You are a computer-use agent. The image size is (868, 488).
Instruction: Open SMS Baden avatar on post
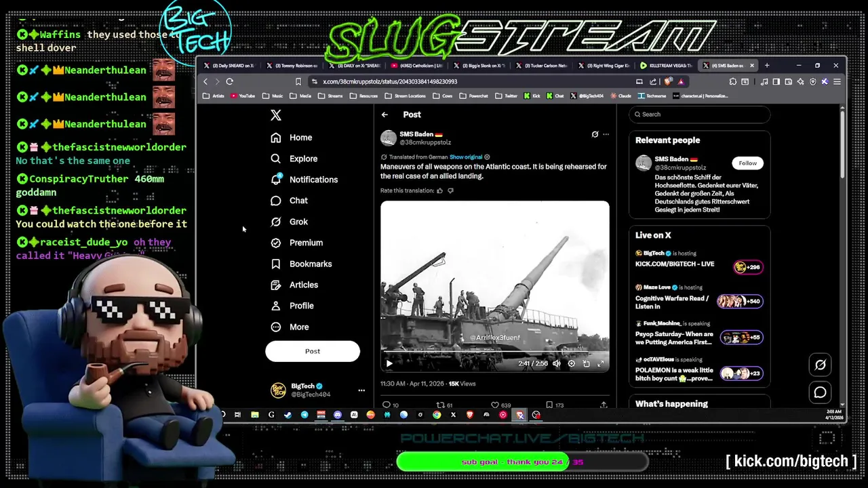click(x=389, y=138)
